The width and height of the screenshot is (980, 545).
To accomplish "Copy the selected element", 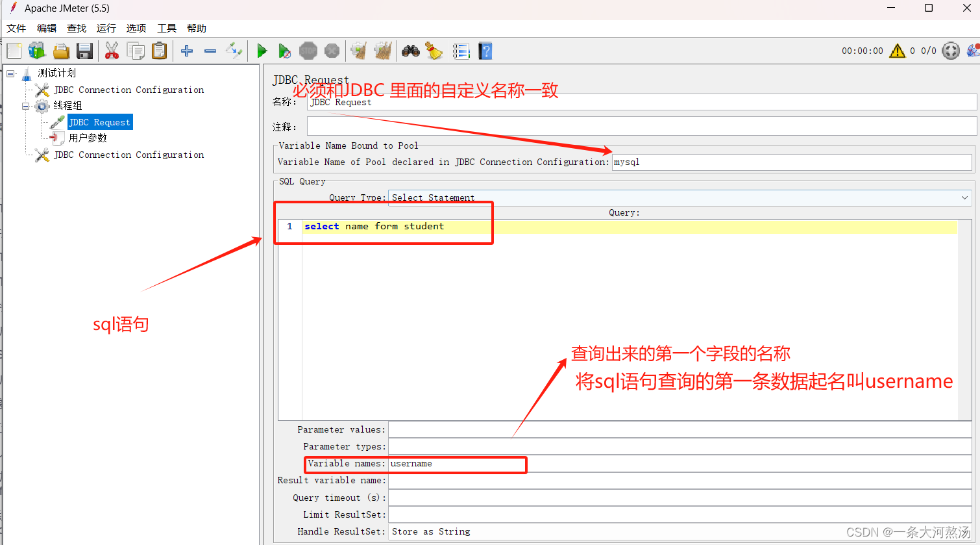I will click(136, 51).
